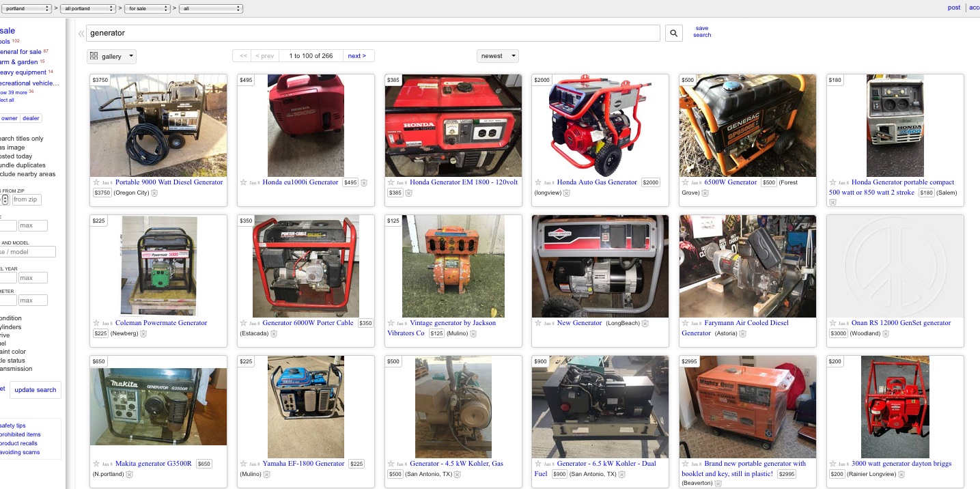Screen dimensions: 980x489
Task: Hide the Honda eu1000i Generator listing
Action: click(x=364, y=182)
